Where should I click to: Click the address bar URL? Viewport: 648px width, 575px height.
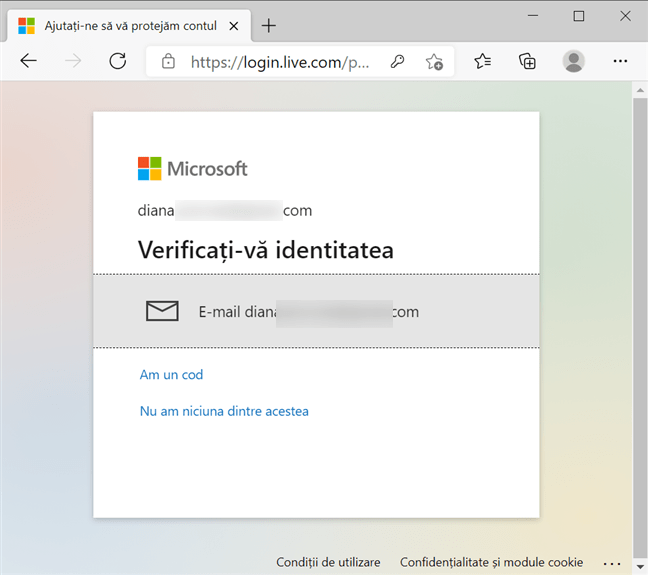click(280, 62)
